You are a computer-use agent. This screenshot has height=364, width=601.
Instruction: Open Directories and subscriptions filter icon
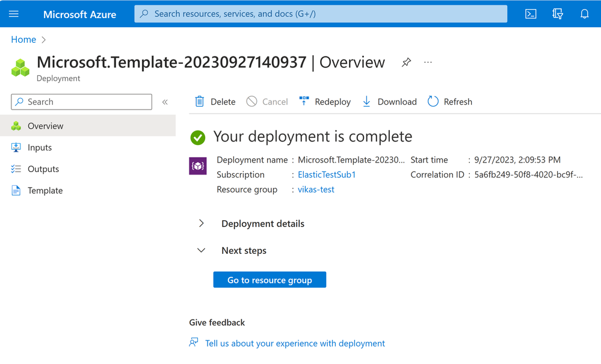(557, 14)
